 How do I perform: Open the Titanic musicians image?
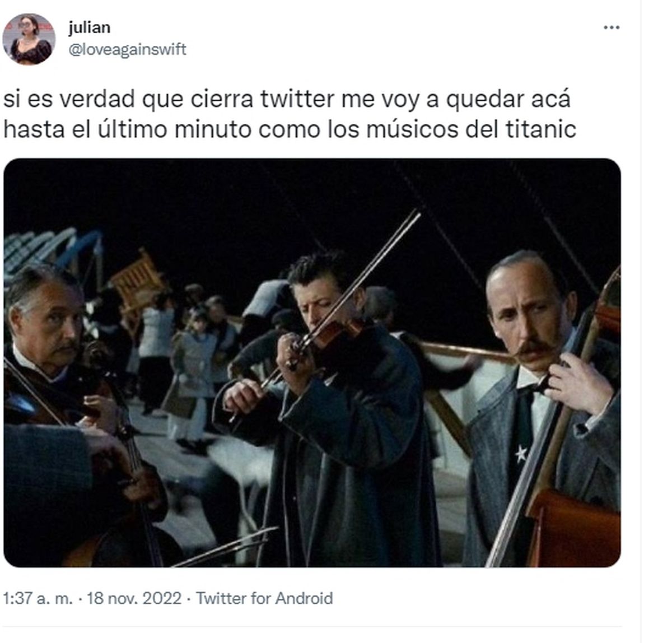(x=312, y=363)
